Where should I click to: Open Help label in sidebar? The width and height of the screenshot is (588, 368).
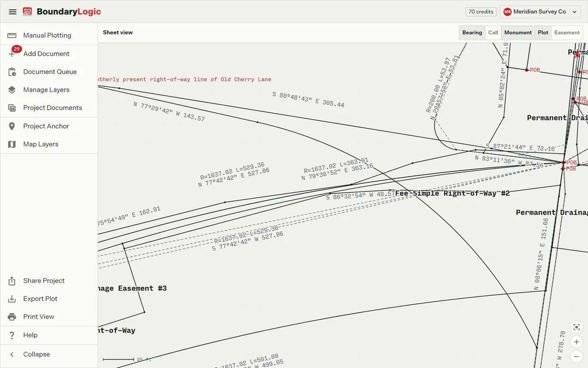(30, 335)
